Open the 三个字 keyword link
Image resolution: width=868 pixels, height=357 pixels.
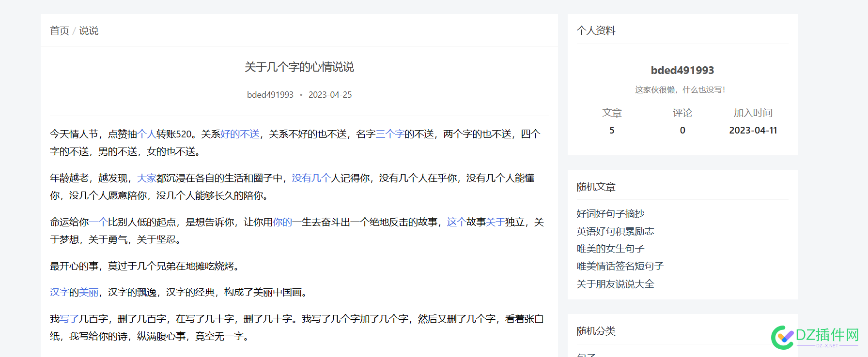tap(390, 134)
